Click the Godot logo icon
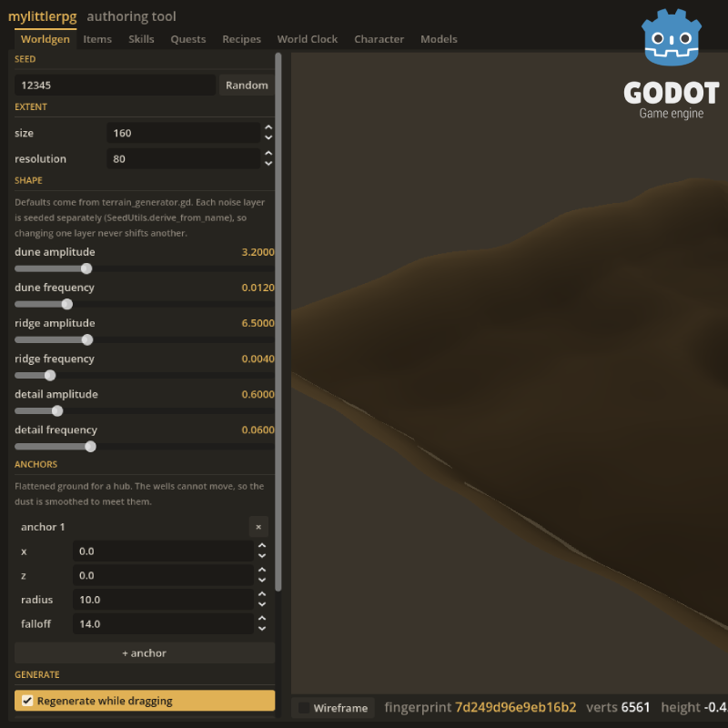The height and width of the screenshot is (728, 728). point(672,37)
